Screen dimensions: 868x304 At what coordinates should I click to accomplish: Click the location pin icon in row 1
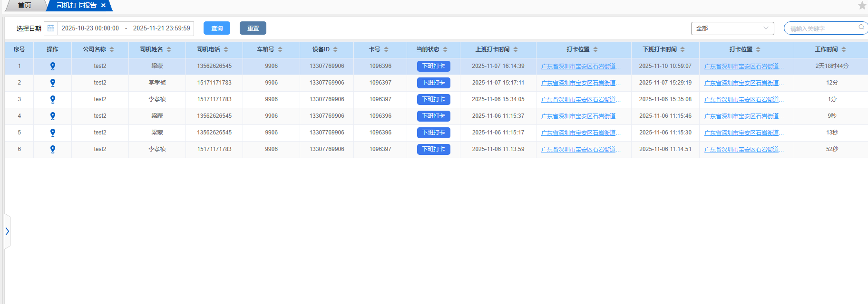tap(53, 66)
